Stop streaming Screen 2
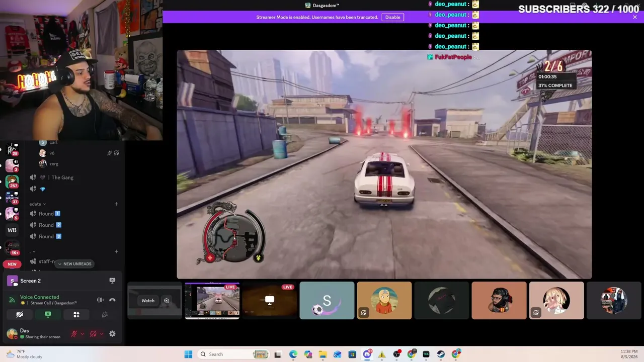644x362 pixels. [x=112, y=281]
